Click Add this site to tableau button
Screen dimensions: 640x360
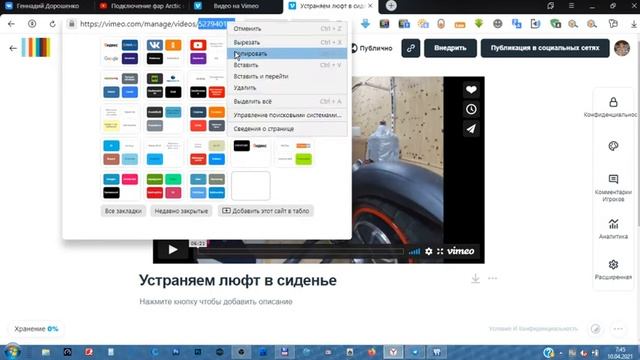pos(266,211)
